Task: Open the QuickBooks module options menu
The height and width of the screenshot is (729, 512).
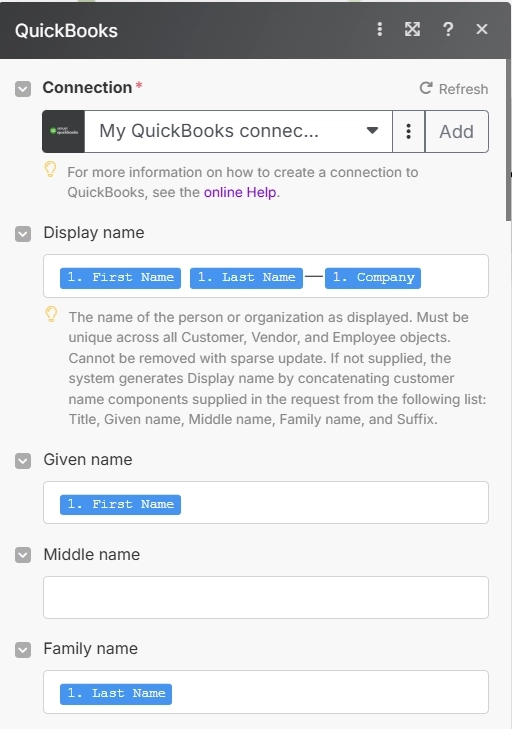Action: (x=379, y=29)
